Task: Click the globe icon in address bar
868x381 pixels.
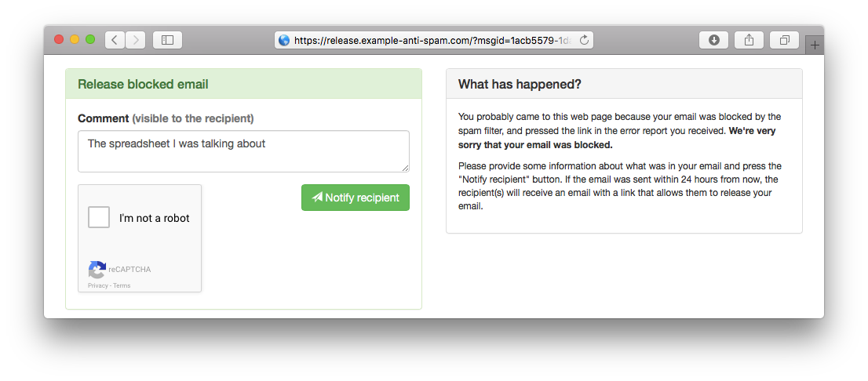Action: (x=284, y=40)
